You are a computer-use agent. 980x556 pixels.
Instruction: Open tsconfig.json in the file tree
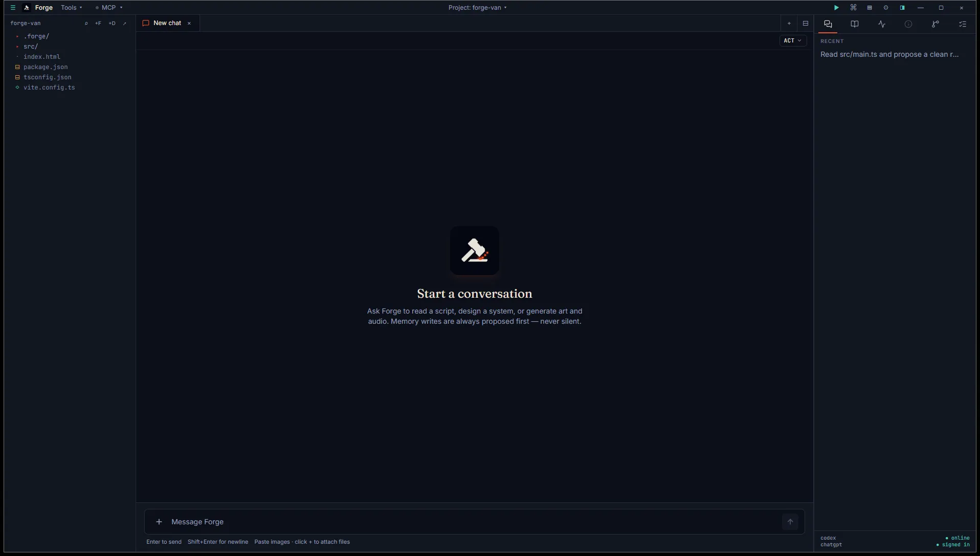coord(47,77)
